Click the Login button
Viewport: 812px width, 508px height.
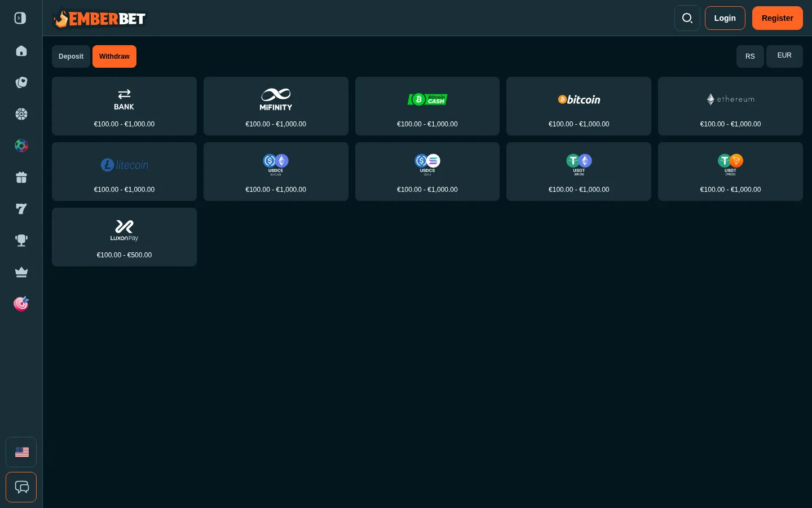725,18
